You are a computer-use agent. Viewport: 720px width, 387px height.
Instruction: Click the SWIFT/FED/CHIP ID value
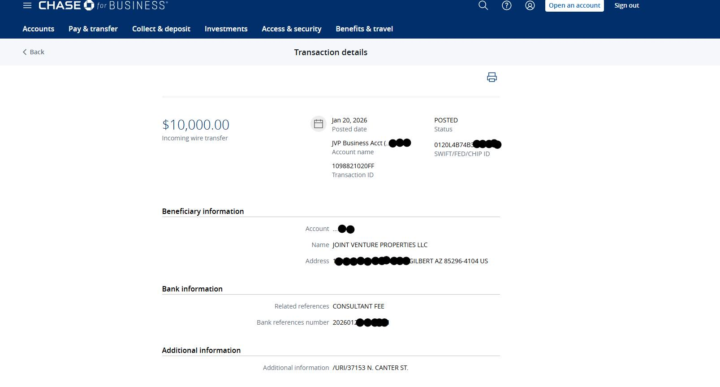pyautogui.click(x=467, y=145)
